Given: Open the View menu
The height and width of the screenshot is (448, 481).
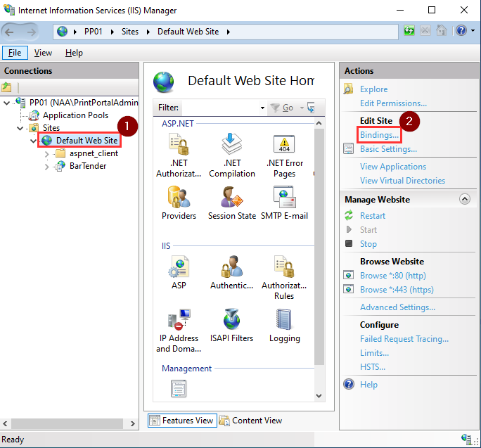Looking at the screenshot, I should click(43, 53).
